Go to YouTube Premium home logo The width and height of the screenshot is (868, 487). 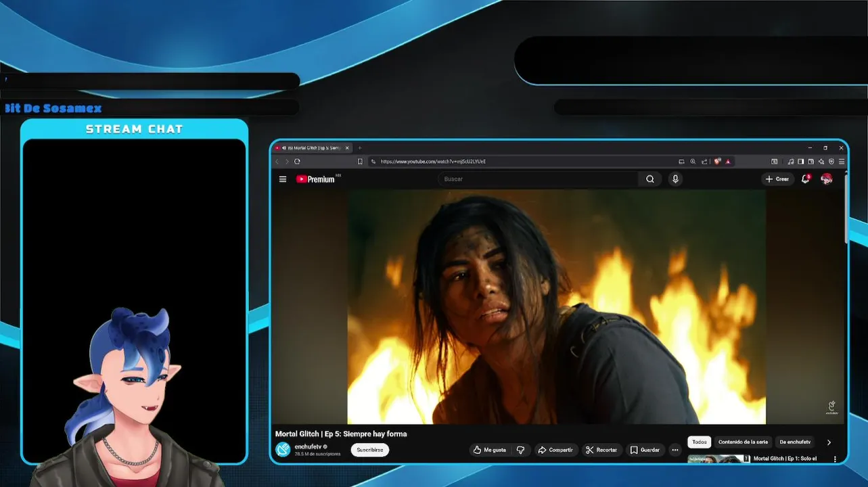(315, 179)
